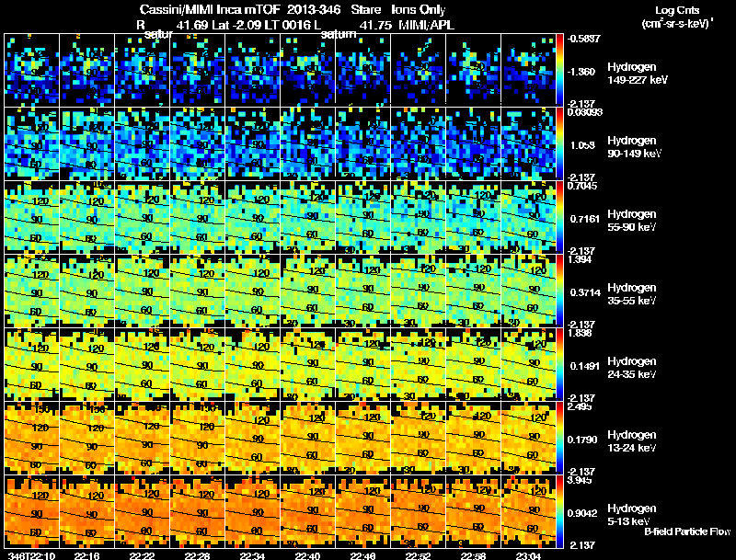Open the 55-90 keV panel above 22:46
This screenshot has height=560, width=736.
click(x=362, y=217)
